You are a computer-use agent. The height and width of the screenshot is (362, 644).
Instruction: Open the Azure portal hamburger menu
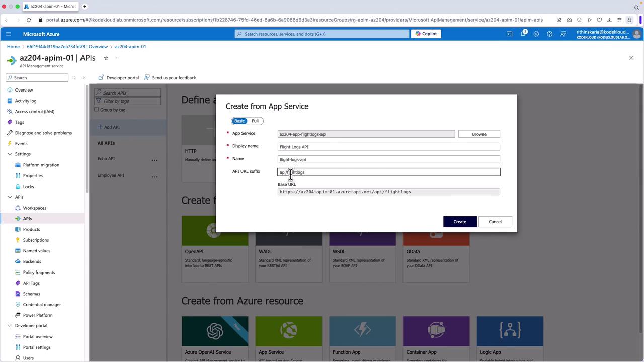[x=8, y=34]
